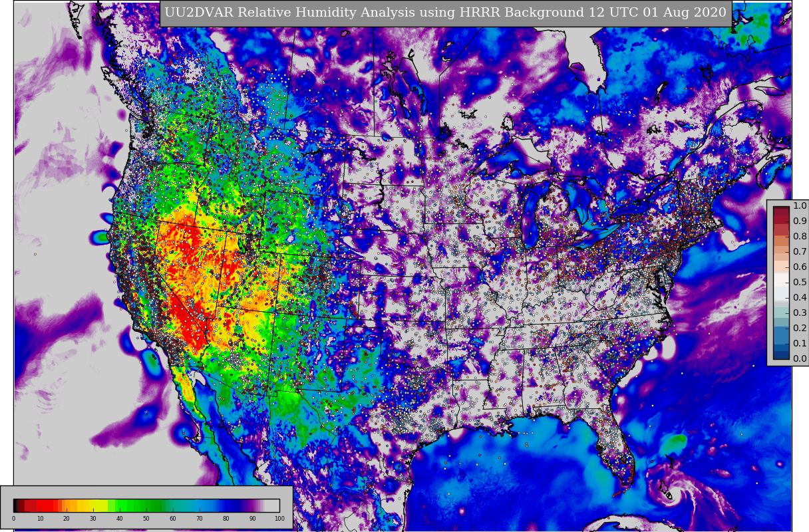
Task: Pick the black segment at humidity colorbar start
Action: (x=15, y=505)
